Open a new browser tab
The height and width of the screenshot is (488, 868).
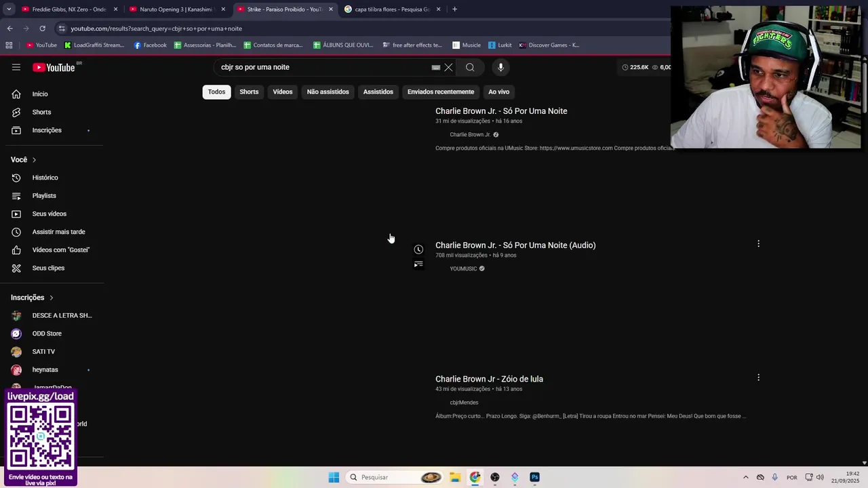pos(454,9)
